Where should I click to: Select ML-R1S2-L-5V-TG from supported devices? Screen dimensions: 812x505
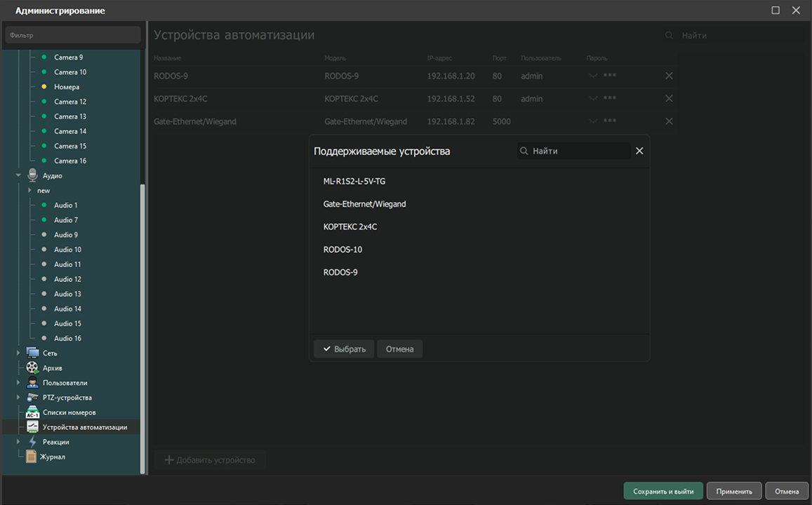coord(354,181)
